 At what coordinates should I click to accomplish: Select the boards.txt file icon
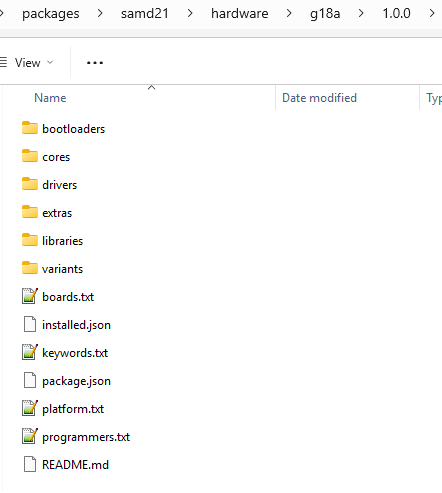pyautogui.click(x=30, y=296)
